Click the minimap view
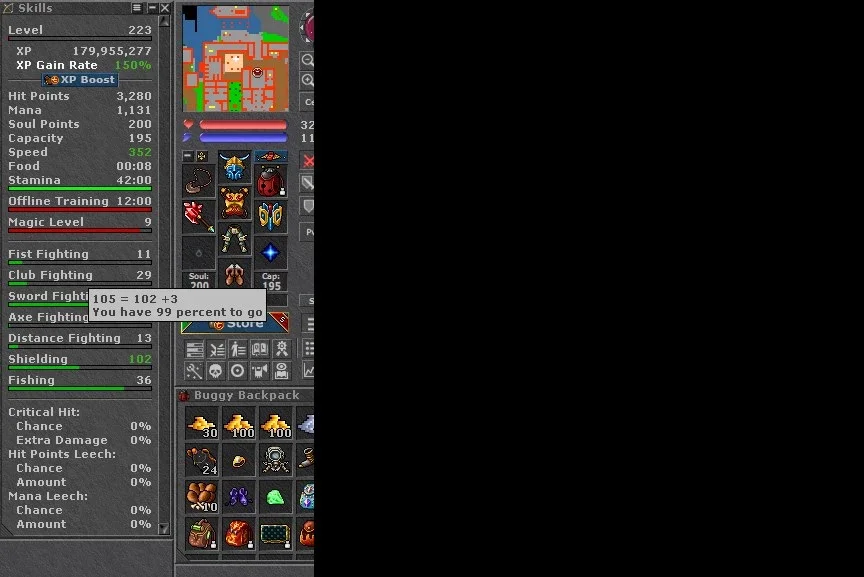The width and height of the screenshot is (864, 577). [235, 58]
